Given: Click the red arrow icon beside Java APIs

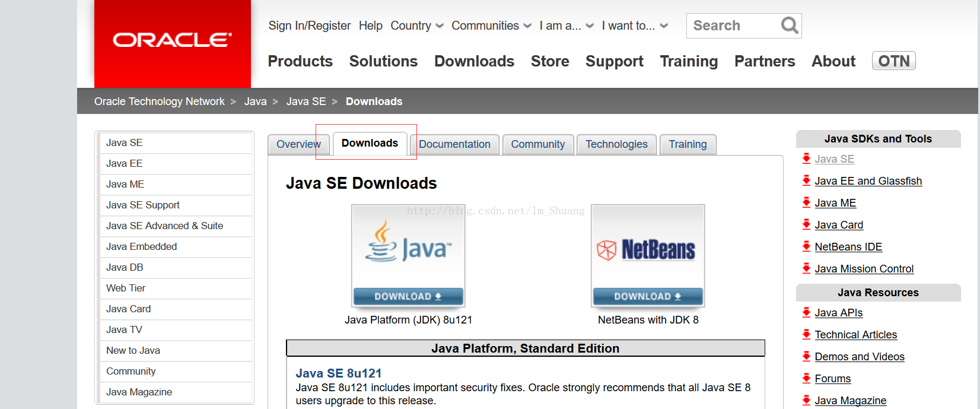Looking at the screenshot, I should pos(806,312).
